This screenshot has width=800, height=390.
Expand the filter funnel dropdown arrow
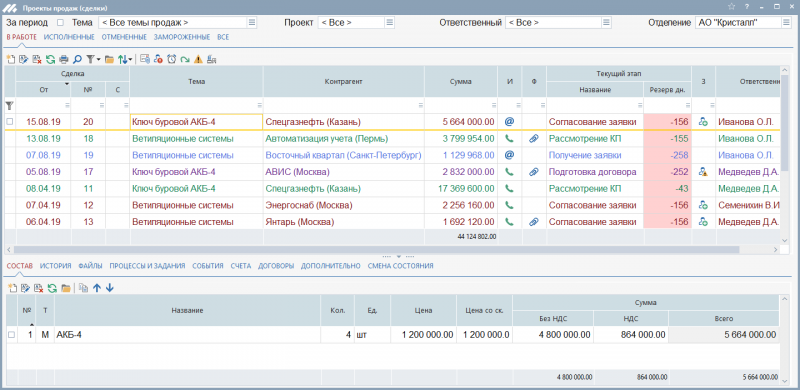(98, 60)
